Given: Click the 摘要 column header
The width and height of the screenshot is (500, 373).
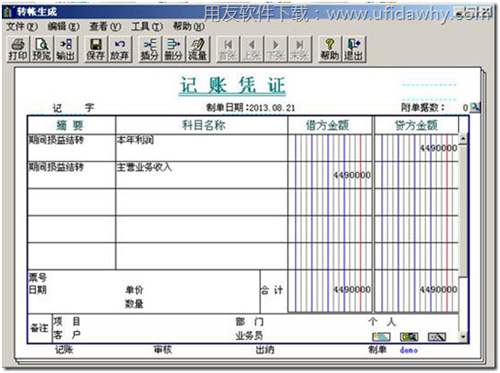Looking at the screenshot, I should (x=71, y=125).
